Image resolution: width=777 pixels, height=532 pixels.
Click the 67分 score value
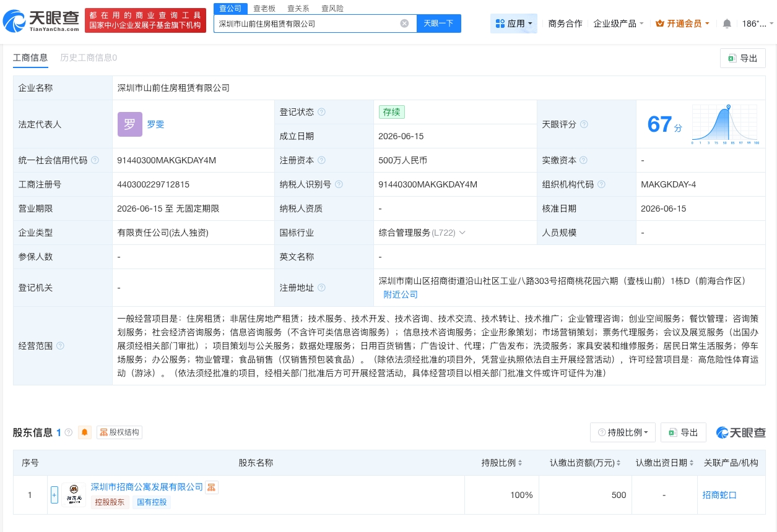664,124
